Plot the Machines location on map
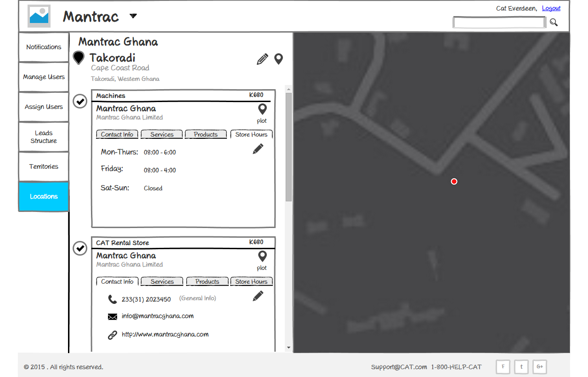Image resolution: width=588 pixels, height=377 pixels. pyautogui.click(x=262, y=114)
